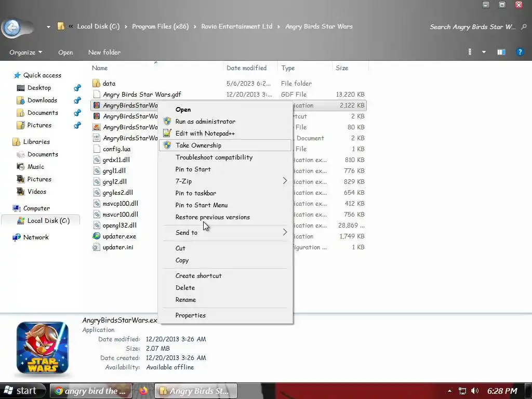Click the updater.exe globe icon

97,236
